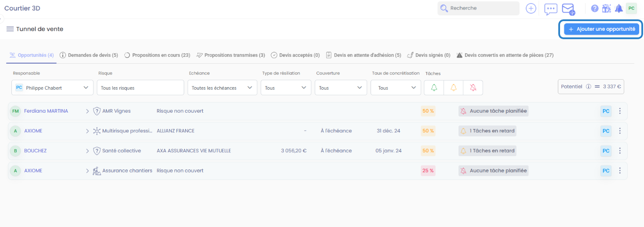
Task: Click the 50 % badge on the AMR Vignes row
Action: click(x=428, y=111)
